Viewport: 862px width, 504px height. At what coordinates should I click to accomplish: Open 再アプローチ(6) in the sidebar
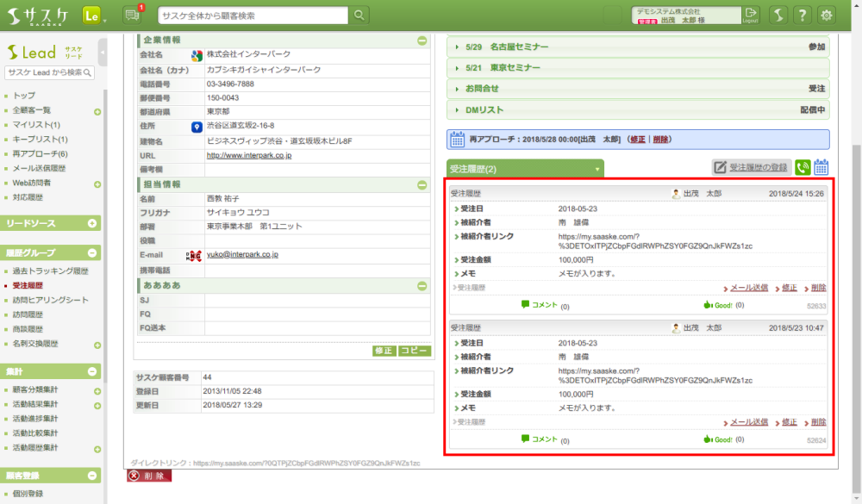click(41, 153)
